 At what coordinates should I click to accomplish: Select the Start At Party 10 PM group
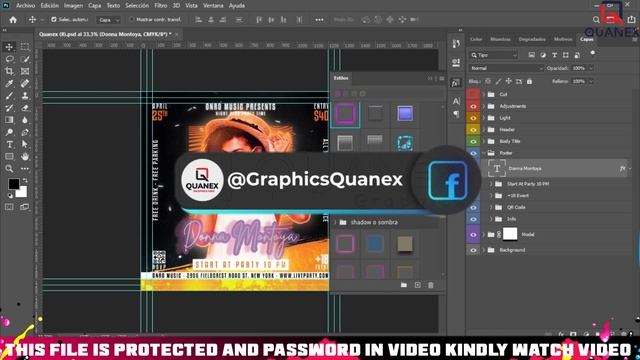[555, 184]
